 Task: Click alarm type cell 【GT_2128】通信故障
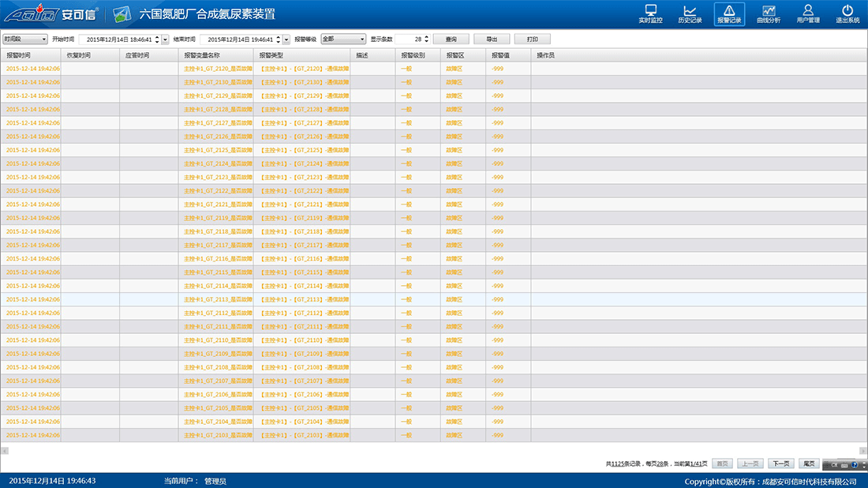(x=305, y=109)
